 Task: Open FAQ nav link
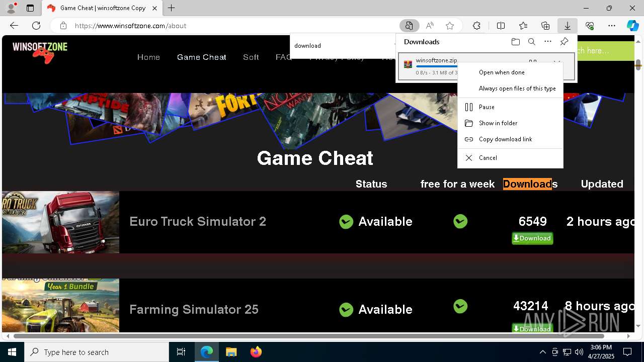[x=283, y=57]
